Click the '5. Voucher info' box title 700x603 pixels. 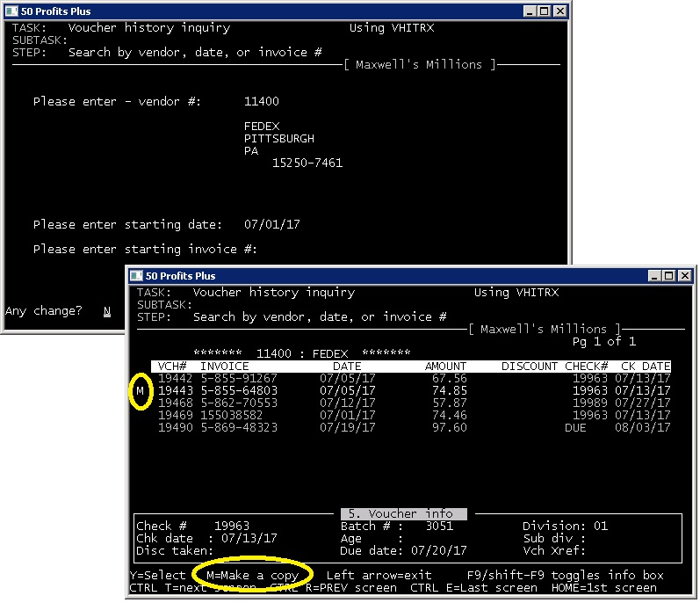pos(403,513)
